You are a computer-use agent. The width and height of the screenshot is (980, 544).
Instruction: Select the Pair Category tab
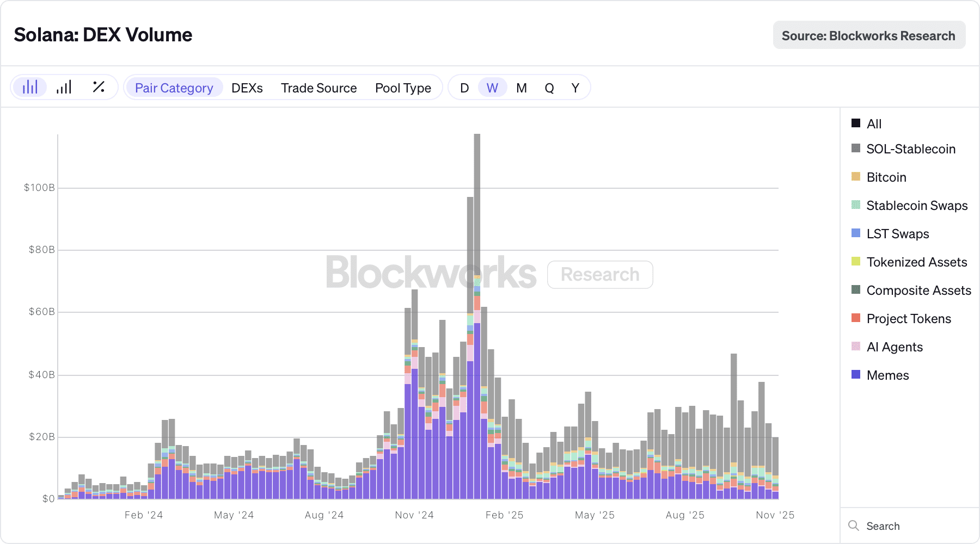[174, 88]
